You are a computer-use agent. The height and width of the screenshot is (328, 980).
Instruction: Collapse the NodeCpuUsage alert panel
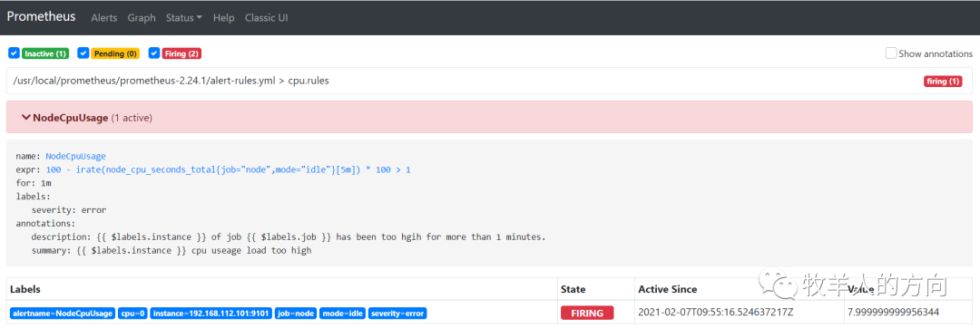click(489, 117)
